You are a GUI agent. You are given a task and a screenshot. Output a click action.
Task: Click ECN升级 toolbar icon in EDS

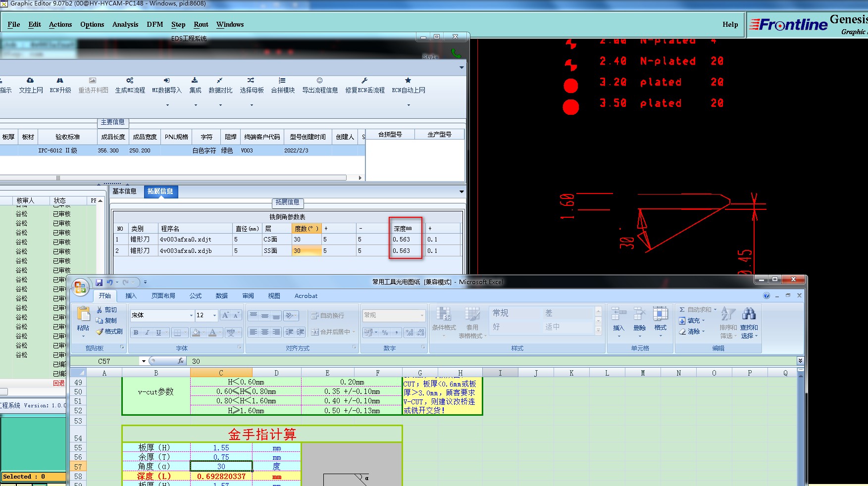click(x=60, y=80)
